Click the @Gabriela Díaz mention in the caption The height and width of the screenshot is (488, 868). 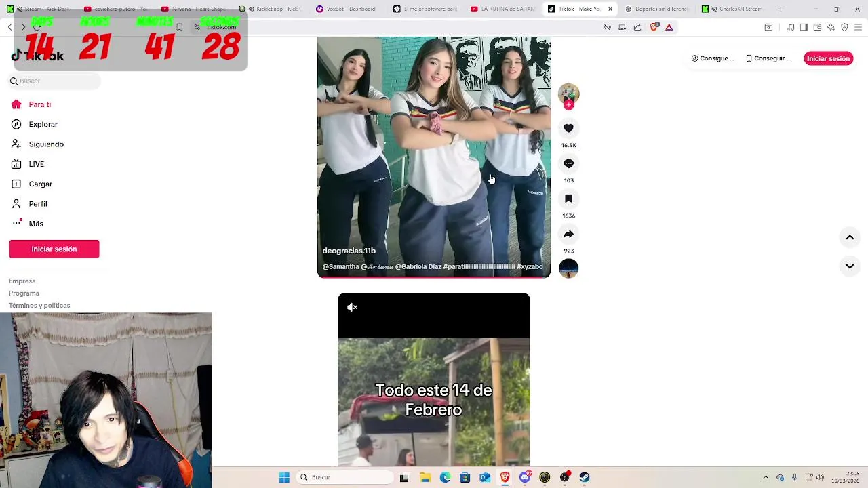(x=418, y=267)
